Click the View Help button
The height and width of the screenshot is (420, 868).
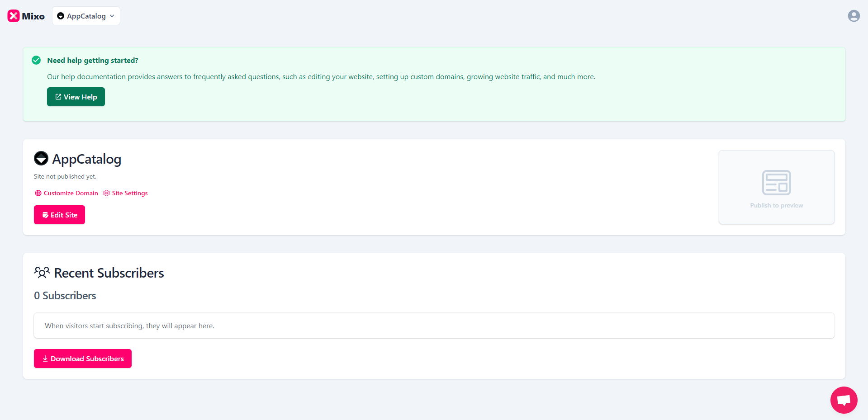point(76,97)
